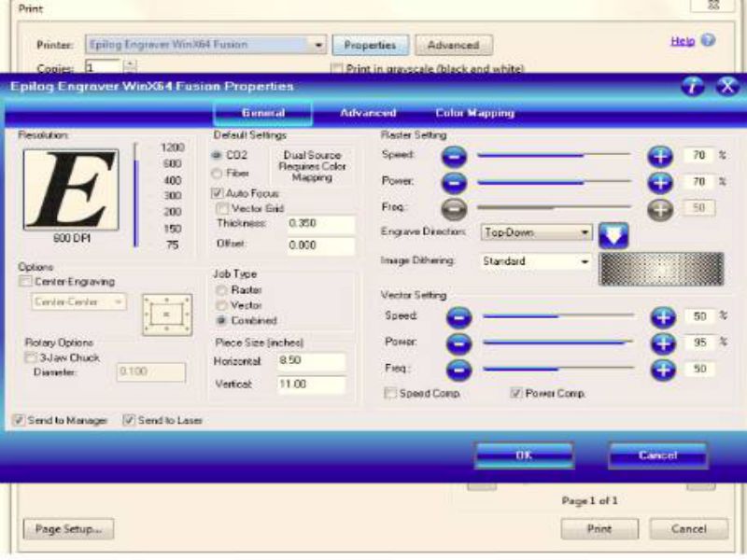
Task: Click the vertical resolution DPI slider
Action: pos(136,195)
